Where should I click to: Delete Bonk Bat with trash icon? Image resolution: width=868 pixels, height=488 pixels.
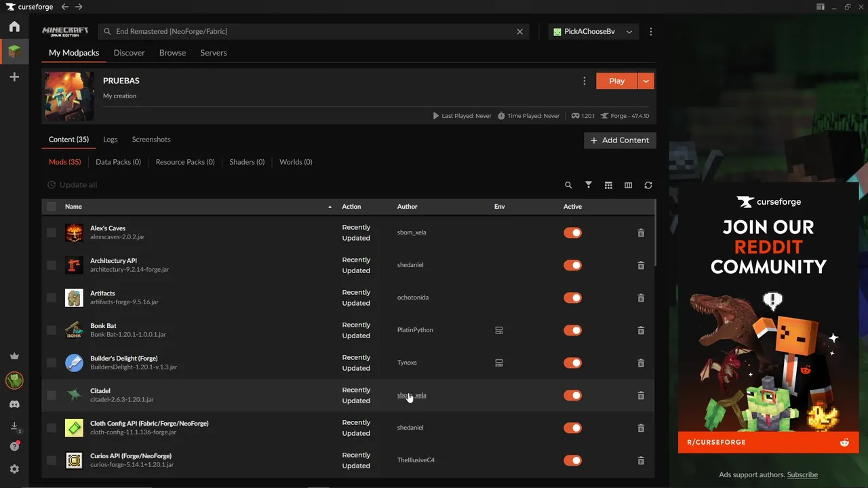pyautogui.click(x=641, y=330)
